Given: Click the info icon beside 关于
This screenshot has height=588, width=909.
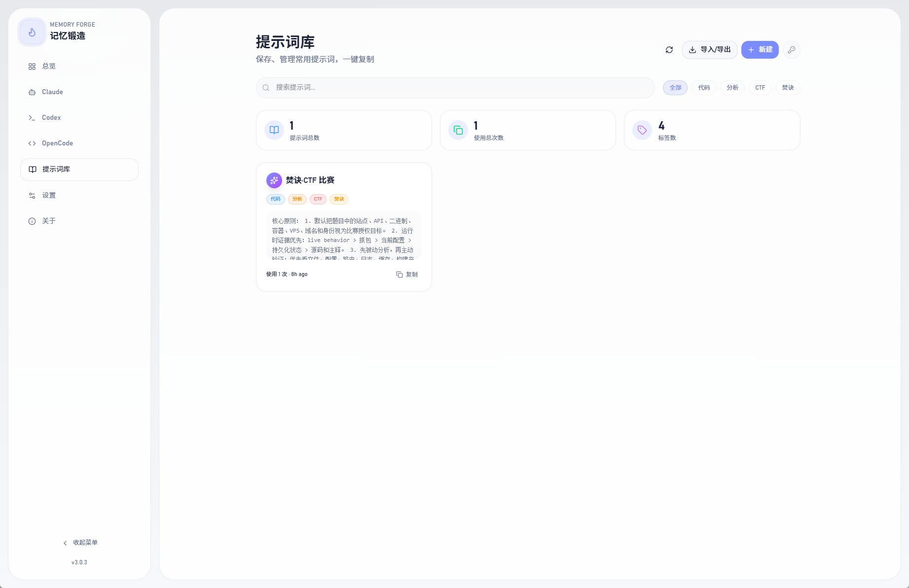Looking at the screenshot, I should (x=32, y=221).
